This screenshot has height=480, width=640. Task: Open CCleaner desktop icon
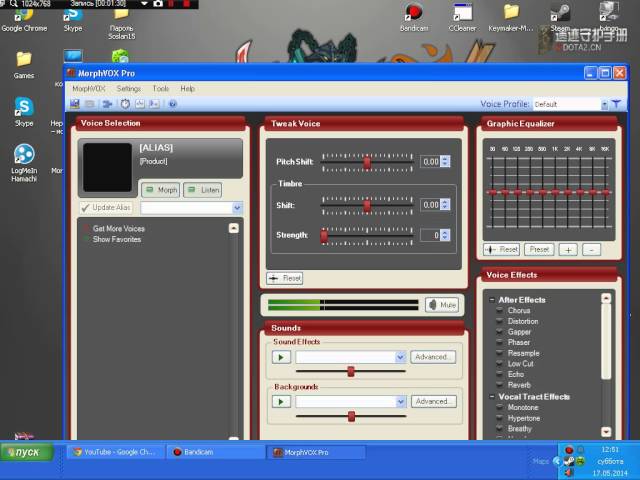click(x=462, y=14)
